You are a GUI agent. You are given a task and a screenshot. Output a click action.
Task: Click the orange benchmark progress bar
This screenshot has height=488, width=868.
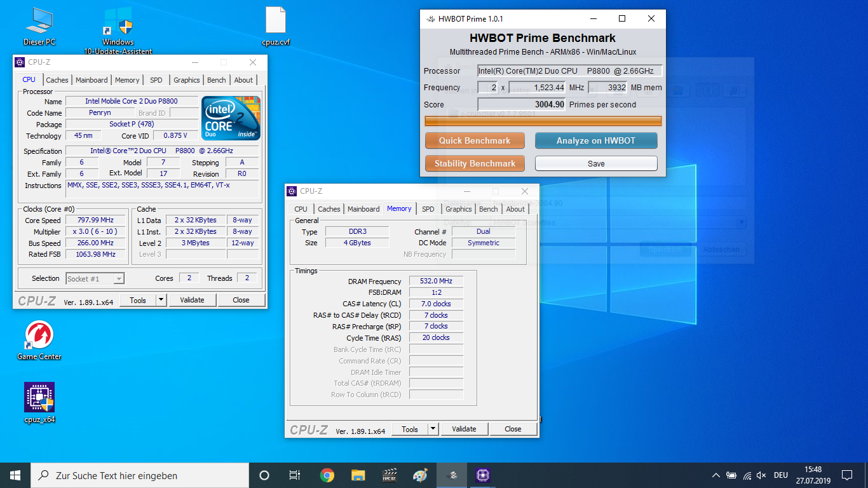click(543, 121)
